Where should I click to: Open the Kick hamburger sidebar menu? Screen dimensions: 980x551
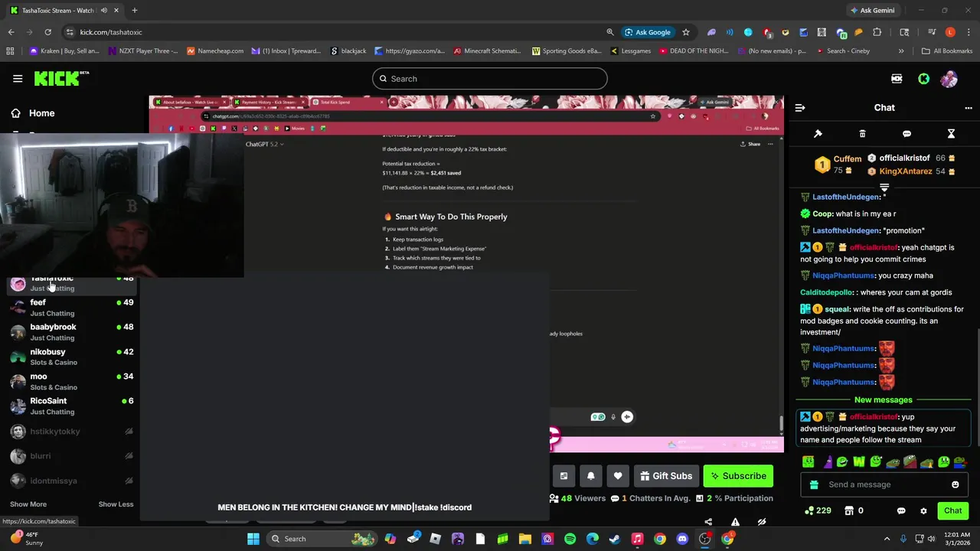coord(18,78)
